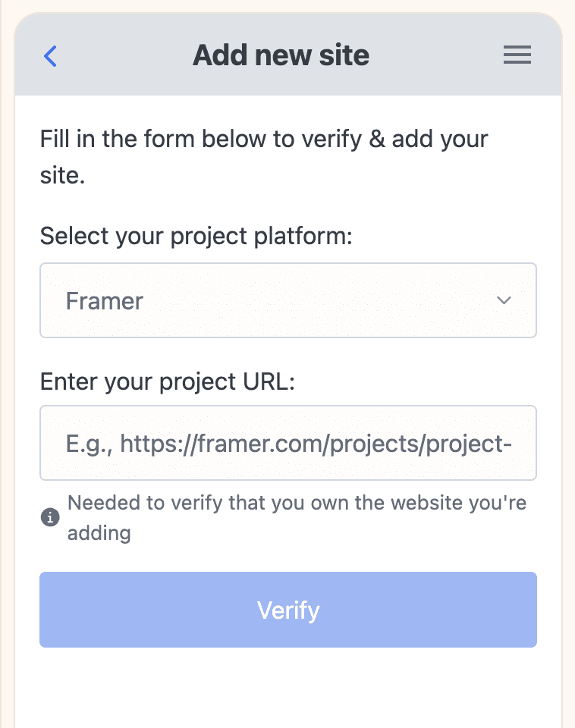Click the URL placeholder text starting 'E.g., https://framer.com'
The height and width of the screenshot is (728, 575).
(x=288, y=443)
